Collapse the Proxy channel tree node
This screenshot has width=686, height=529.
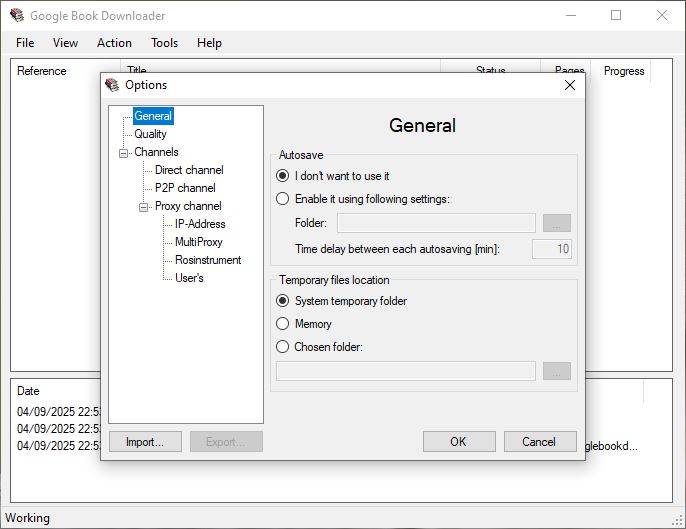144,207
